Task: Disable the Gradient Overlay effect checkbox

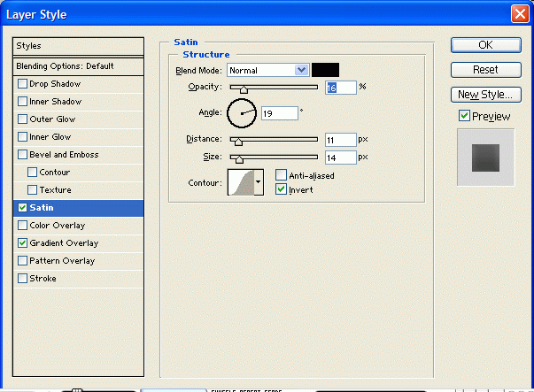Action: [23, 243]
